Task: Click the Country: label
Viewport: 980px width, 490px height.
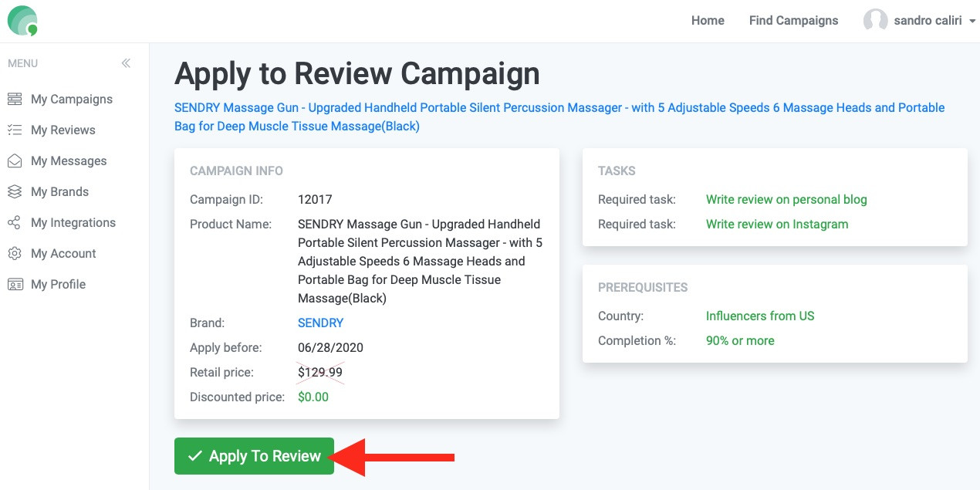Action: coord(620,316)
